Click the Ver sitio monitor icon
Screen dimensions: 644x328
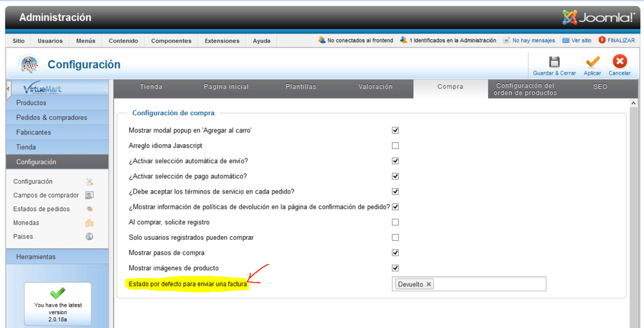tap(566, 40)
